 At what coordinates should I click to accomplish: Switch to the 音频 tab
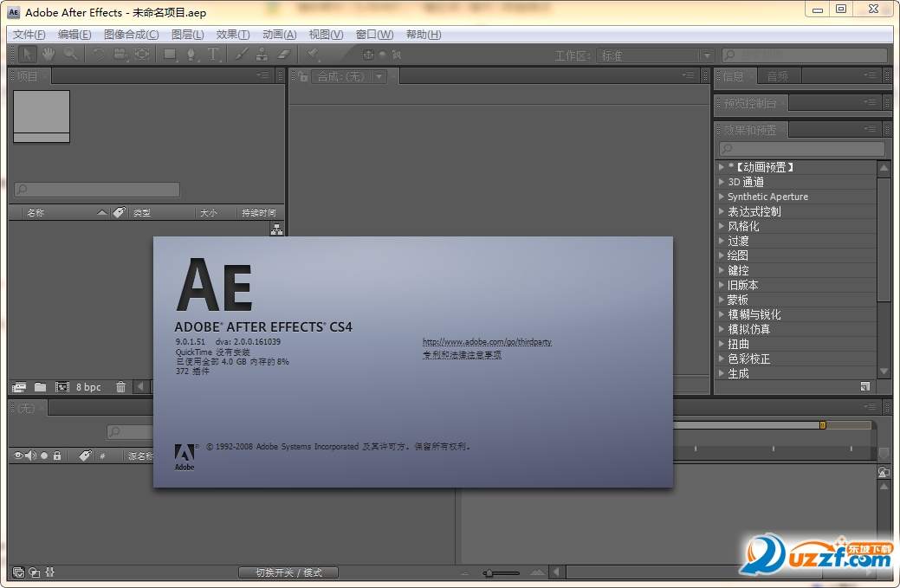(778, 75)
